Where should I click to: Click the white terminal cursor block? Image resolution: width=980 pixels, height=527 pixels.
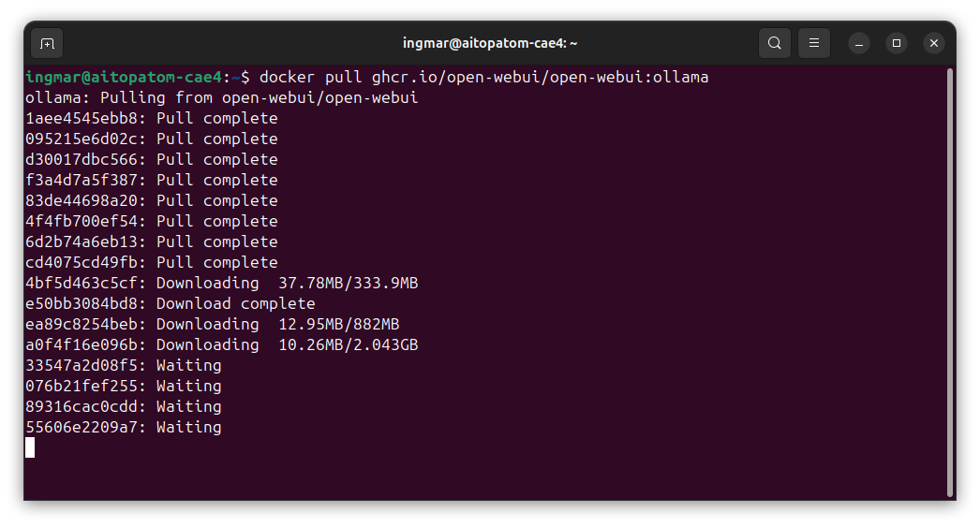pyautogui.click(x=30, y=447)
